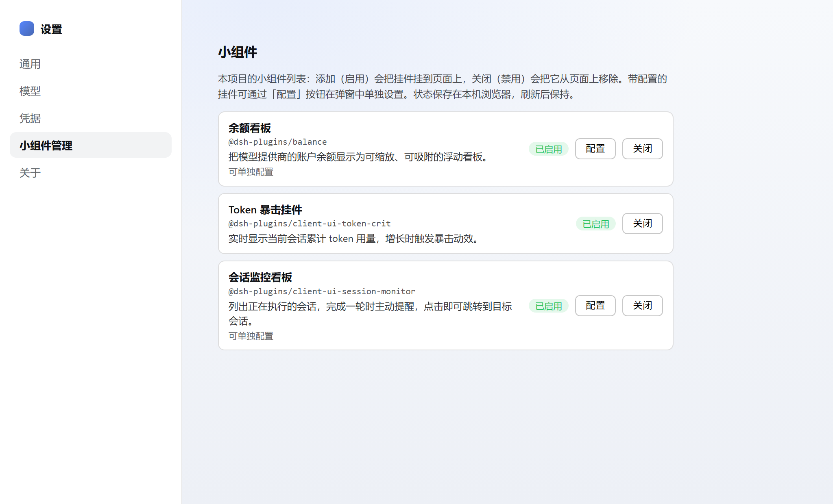This screenshot has height=504, width=833.
Task: Click 已启用 badge on Token 暴击挂件
Action: (x=595, y=224)
